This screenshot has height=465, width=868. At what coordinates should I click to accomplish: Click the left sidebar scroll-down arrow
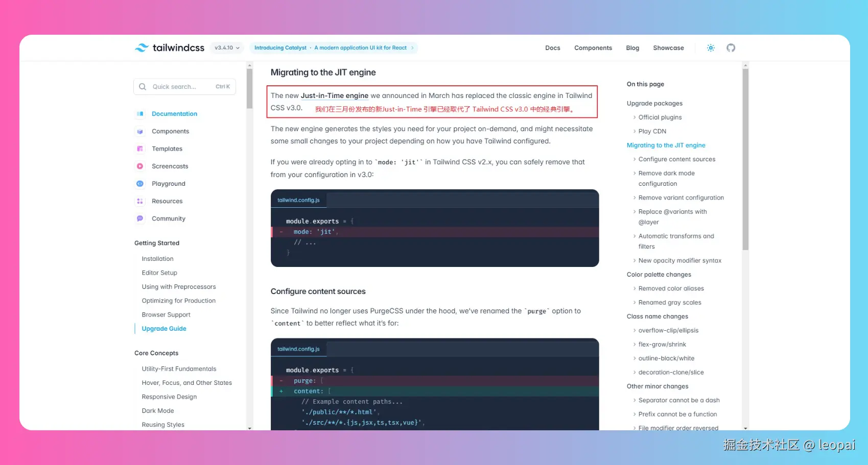click(249, 428)
